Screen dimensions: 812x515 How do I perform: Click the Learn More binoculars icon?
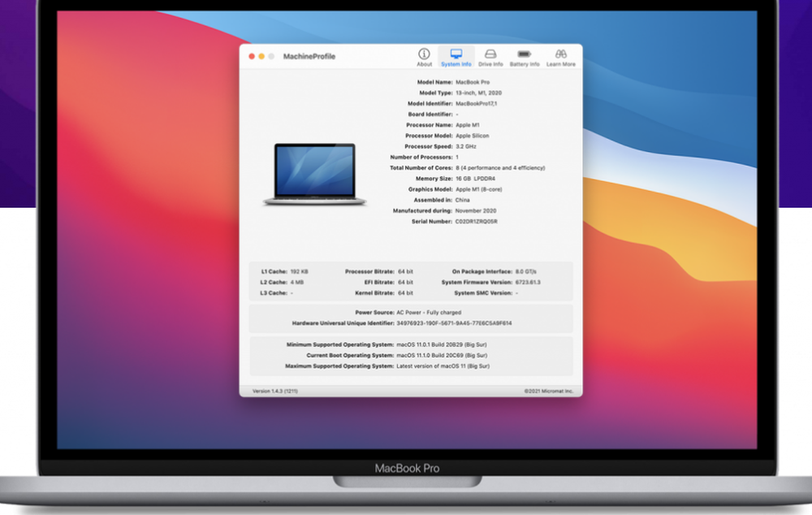click(561, 54)
